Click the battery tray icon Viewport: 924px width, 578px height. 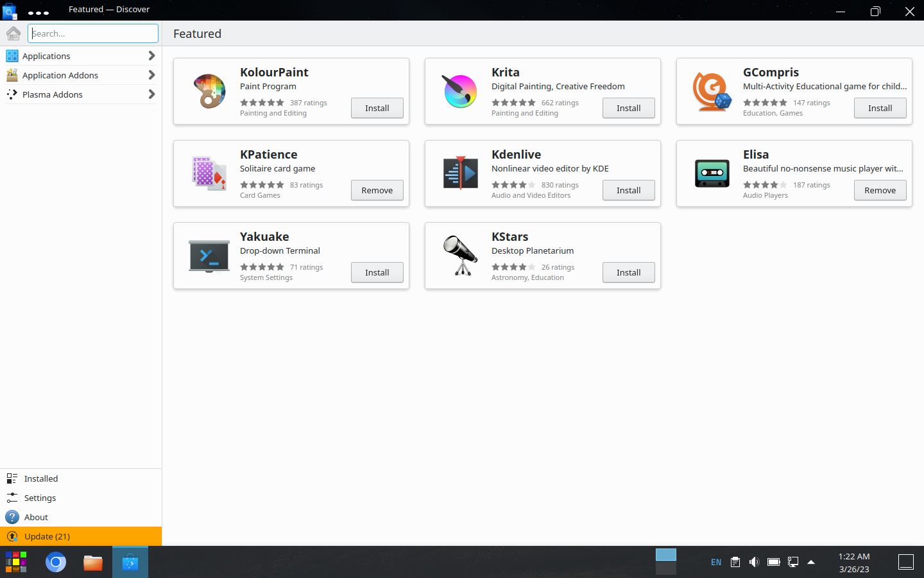pyautogui.click(x=774, y=562)
